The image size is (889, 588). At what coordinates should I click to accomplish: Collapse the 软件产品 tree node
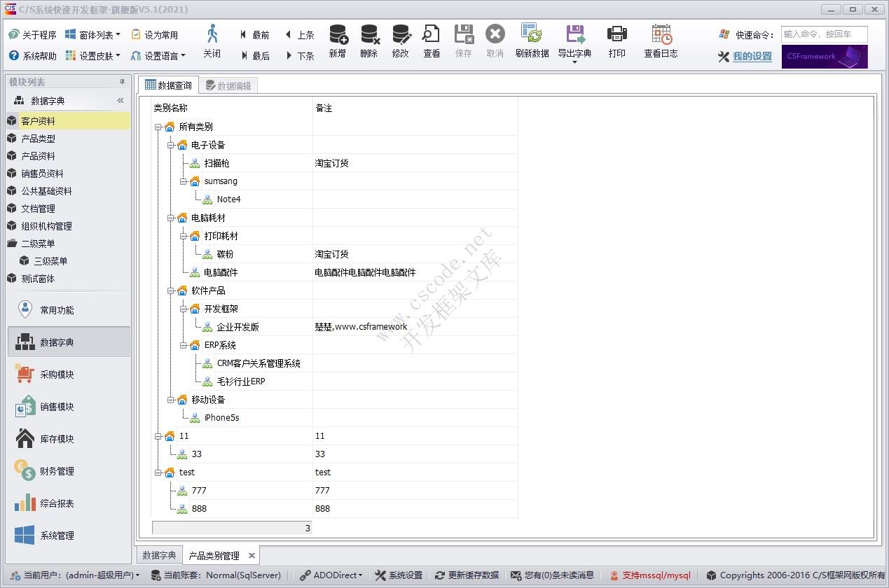tap(170, 290)
